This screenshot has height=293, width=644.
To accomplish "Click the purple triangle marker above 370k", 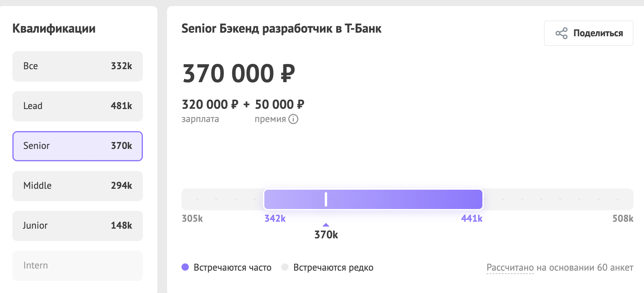I will [x=326, y=225].
